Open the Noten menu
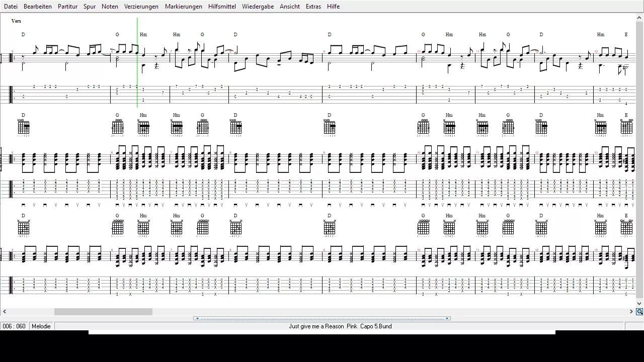The height and width of the screenshot is (362, 644). pyautogui.click(x=110, y=7)
